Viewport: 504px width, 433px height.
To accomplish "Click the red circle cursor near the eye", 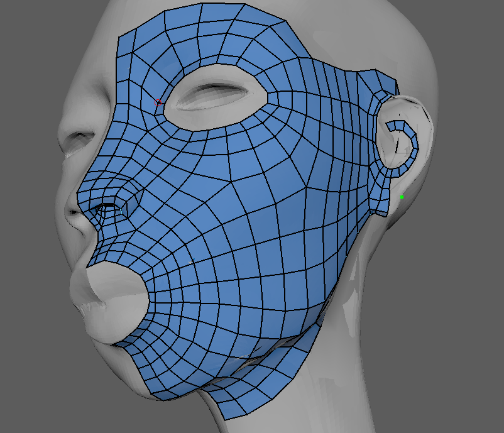I will click(158, 102).
